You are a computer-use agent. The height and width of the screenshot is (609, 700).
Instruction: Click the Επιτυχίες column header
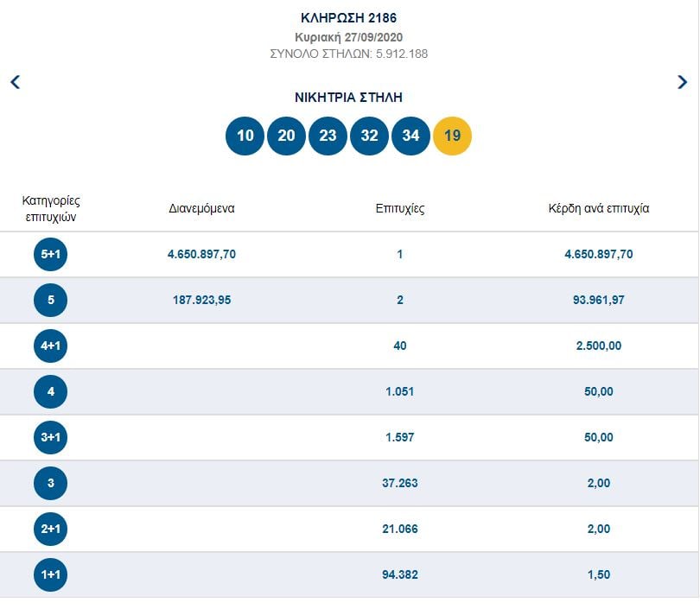(400, 209)
